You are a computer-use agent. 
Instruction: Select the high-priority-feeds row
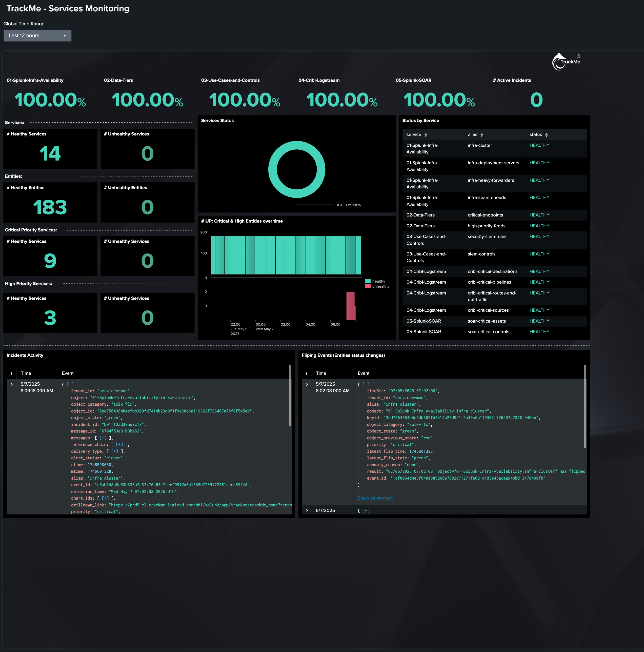495,226
